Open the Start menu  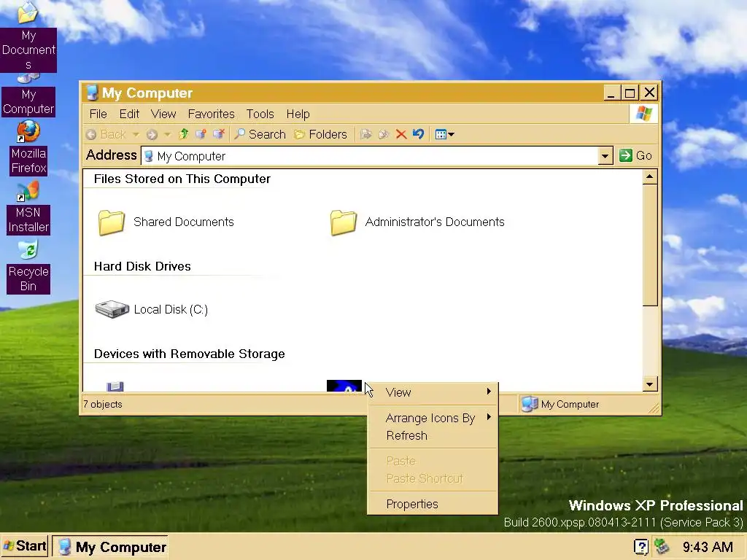pos(25,546)
